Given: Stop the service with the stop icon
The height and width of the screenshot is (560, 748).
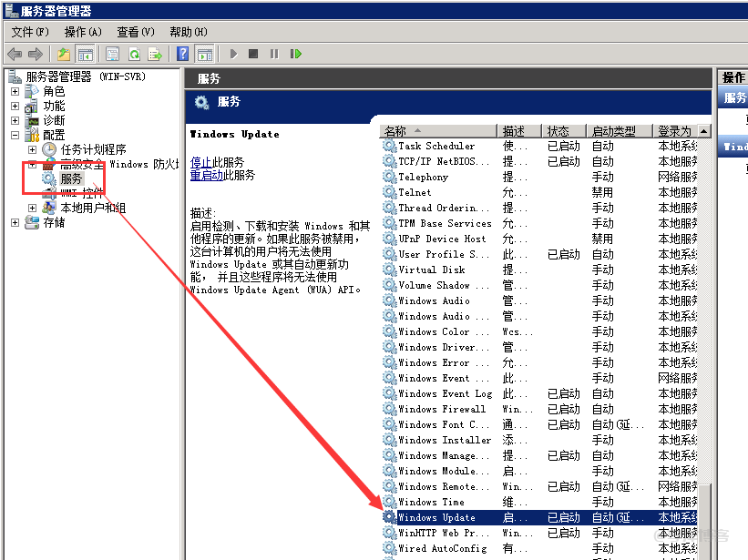Looking at the screenshot, I should 252,53.
